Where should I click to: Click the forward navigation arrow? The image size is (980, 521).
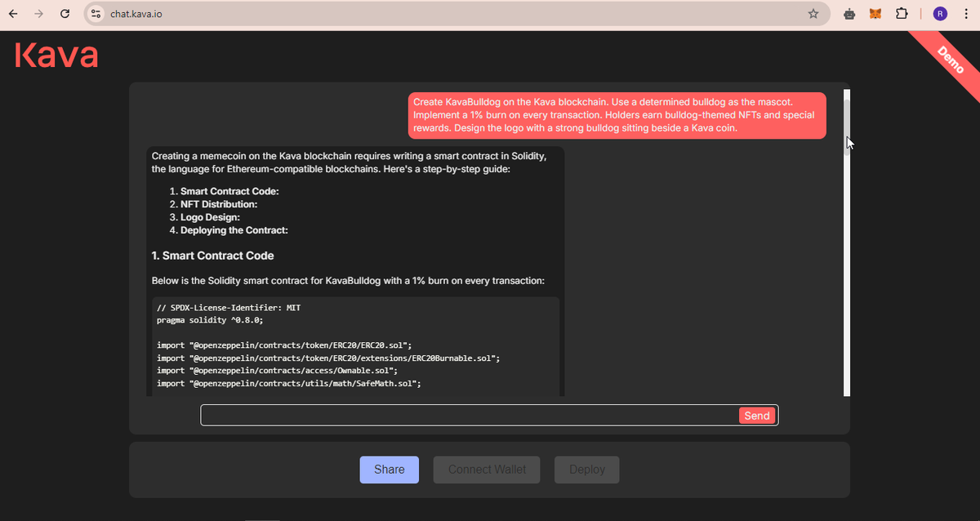pos(38,13)
